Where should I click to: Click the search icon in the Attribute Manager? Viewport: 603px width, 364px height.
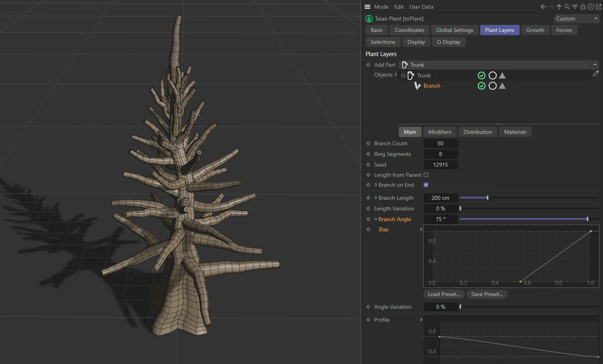click(567, 7)
